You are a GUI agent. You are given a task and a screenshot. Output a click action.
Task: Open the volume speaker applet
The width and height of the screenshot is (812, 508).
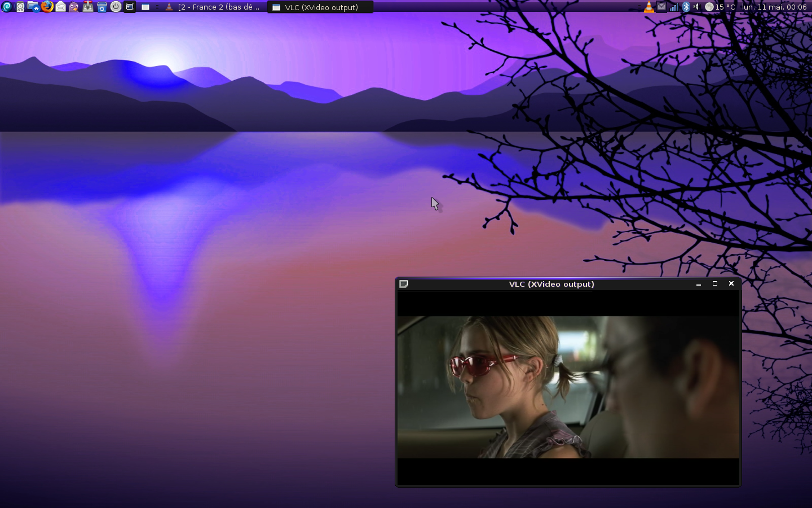(696, 7)
